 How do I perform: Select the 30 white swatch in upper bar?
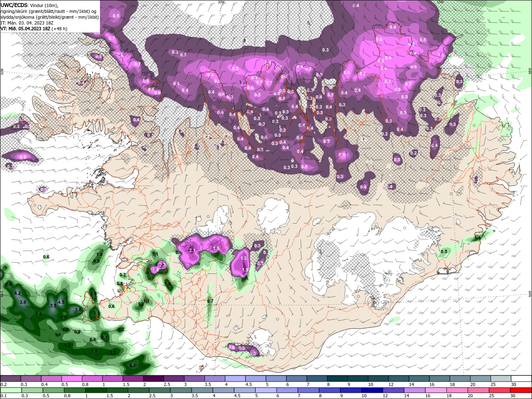coord(522,379)
